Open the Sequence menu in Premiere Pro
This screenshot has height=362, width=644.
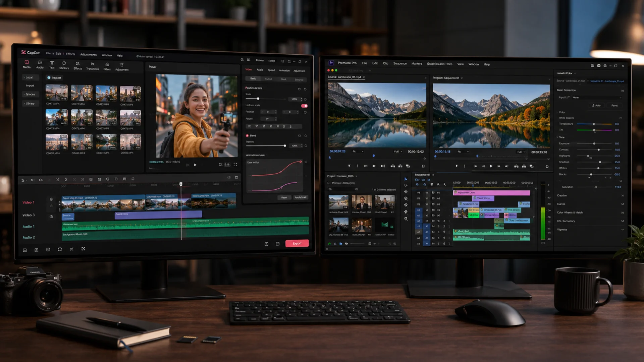click(x=400, y=63)
